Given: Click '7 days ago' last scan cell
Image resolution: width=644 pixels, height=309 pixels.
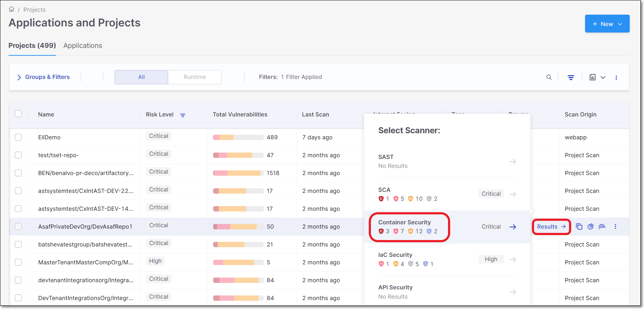Looking at the screenshot, I should tap(317, 137).
